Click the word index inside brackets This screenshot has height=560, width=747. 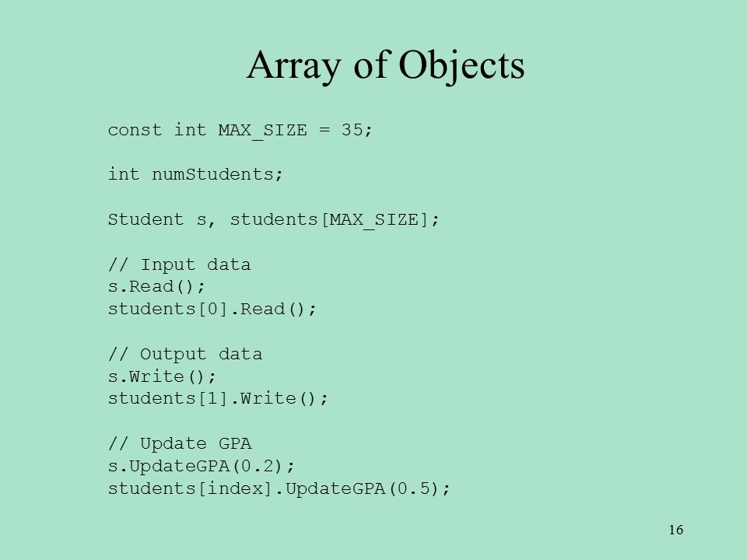pyautogui.click(x=235, y=488)
